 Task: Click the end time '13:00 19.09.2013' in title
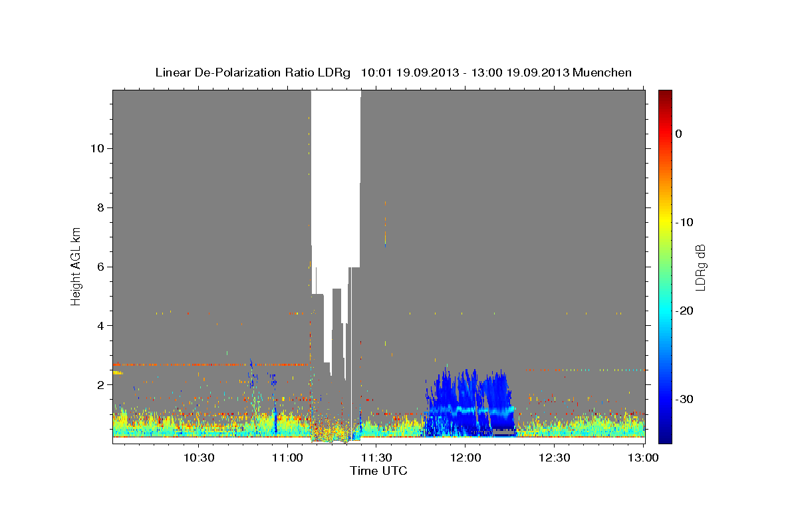pos(520,72)
